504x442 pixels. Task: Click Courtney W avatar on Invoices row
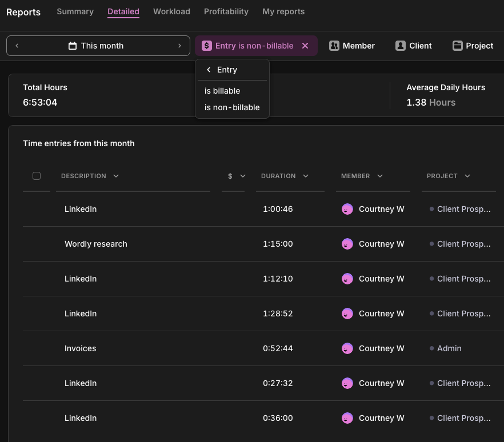(347, 348)
